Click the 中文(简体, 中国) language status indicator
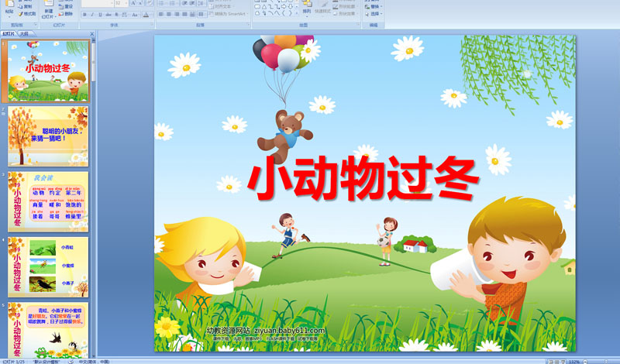Viewport: 620px width, 364px height. (94, 361)
